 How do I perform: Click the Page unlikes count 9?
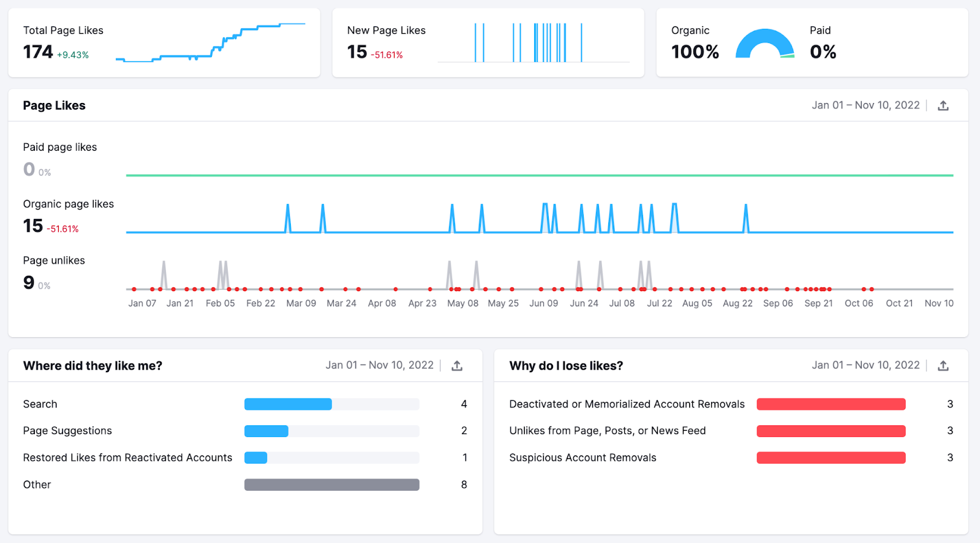[x=29, y=283]
